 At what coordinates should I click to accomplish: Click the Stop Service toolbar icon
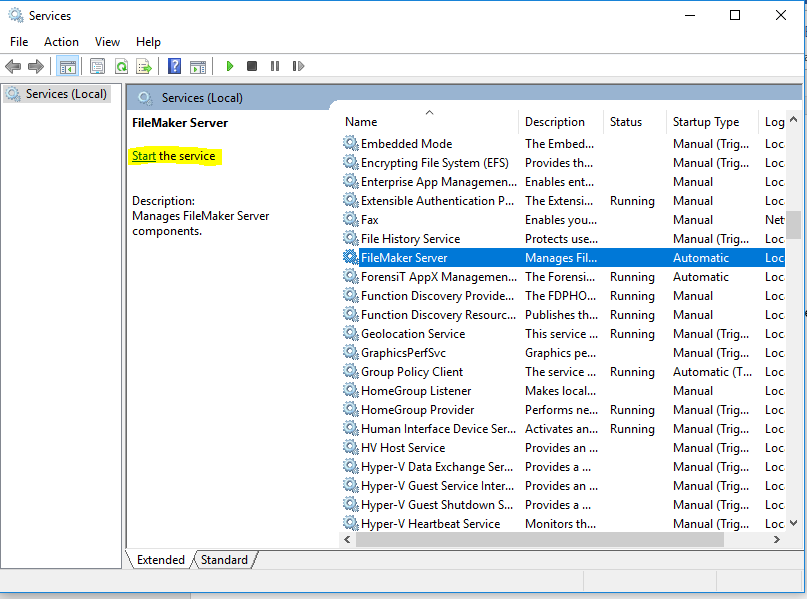pyautogui.click(x=252, y=66)
